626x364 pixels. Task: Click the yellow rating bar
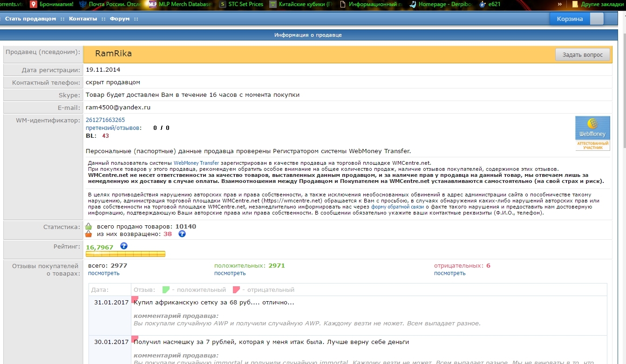[125, 254]
